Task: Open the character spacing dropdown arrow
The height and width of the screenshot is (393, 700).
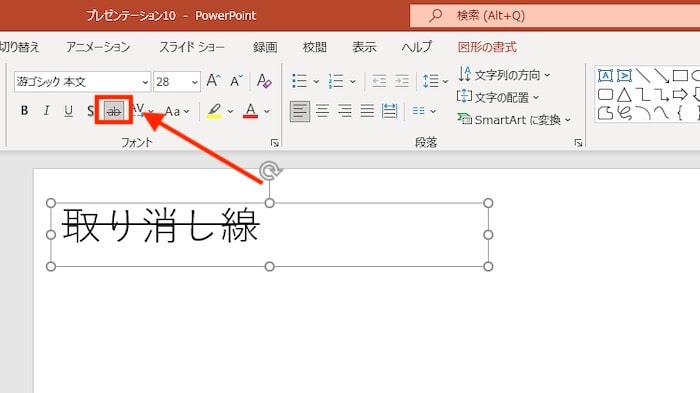Action: pyautogui.click(x=151, y=111)
